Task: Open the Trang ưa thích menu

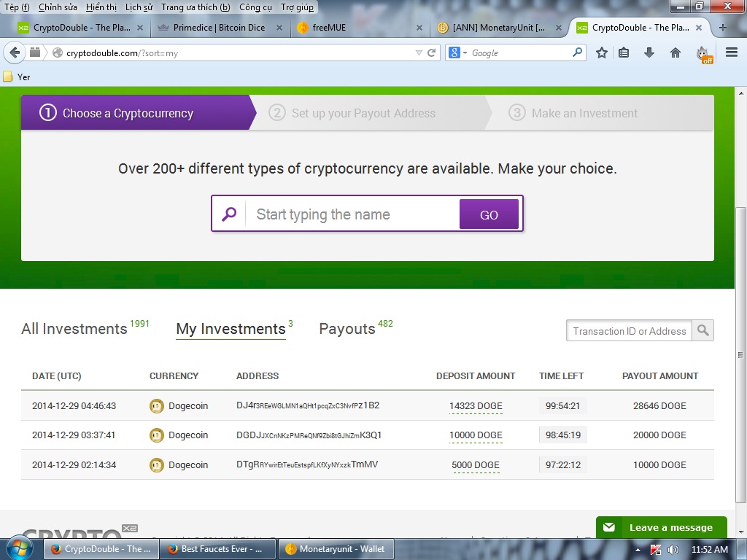Action: [x=196, y=7]
